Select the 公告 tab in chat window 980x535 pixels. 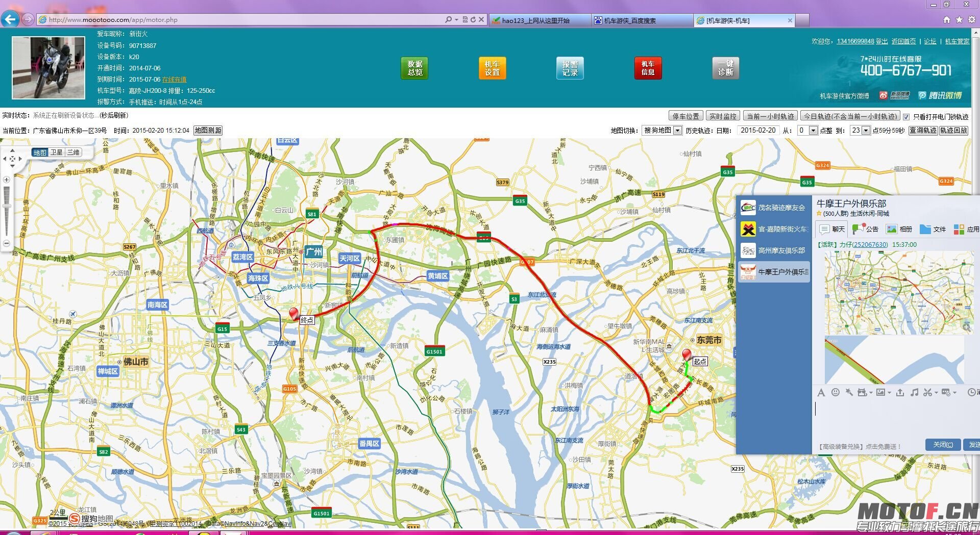866,229
